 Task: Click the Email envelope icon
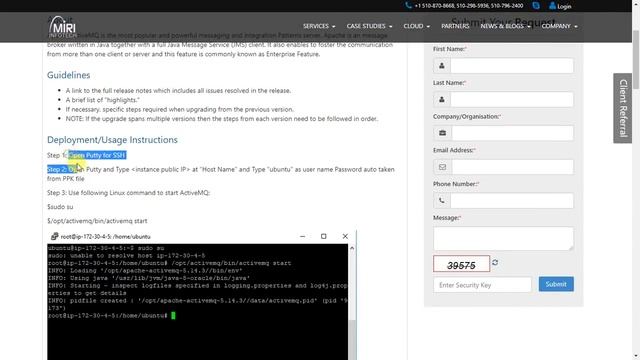click(x=442, y=167)
